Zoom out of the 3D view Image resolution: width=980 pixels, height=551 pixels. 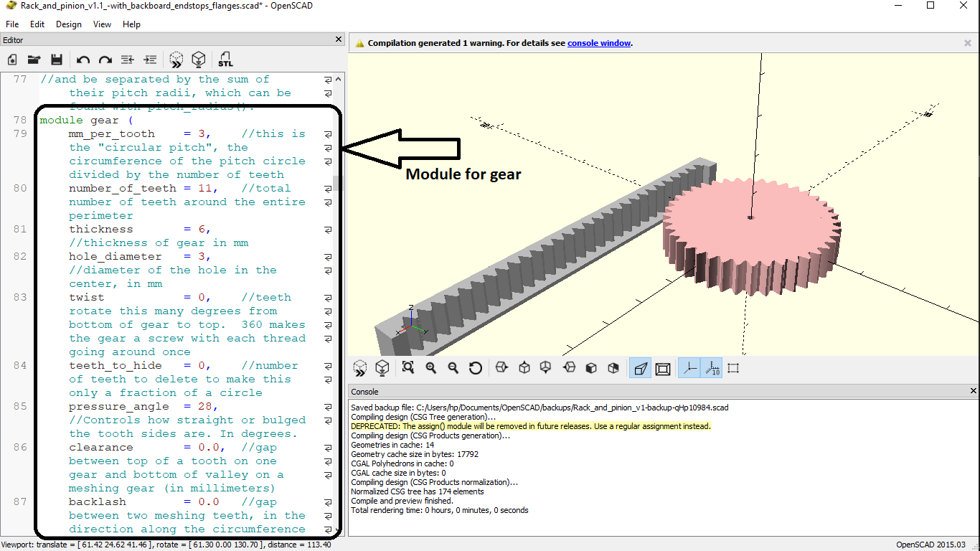click(453, 368)
